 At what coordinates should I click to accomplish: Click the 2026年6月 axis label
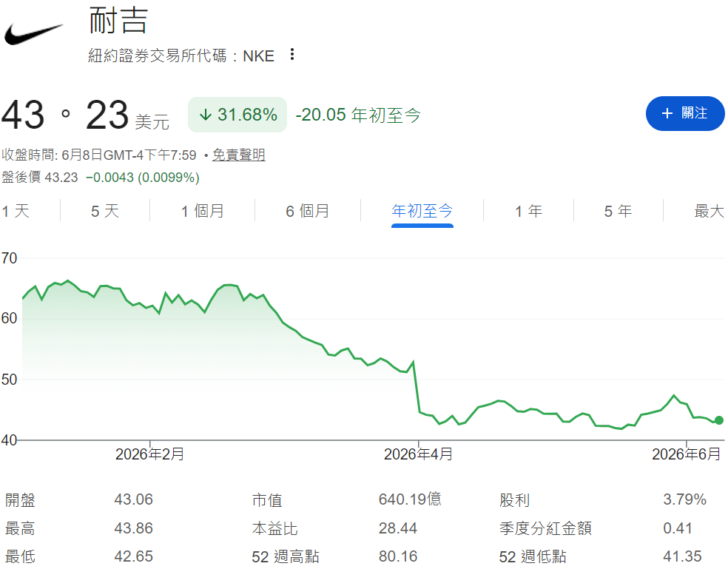[x=687, y=454]
